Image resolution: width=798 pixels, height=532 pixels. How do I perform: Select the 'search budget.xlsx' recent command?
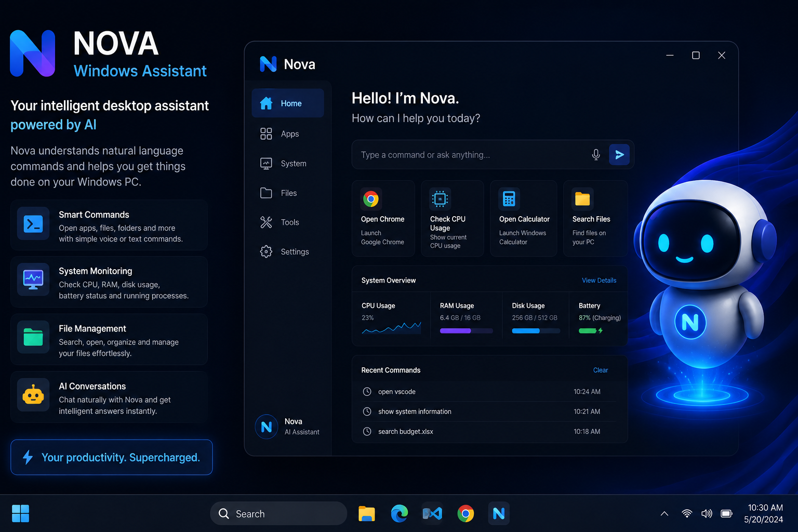point(489,431)
